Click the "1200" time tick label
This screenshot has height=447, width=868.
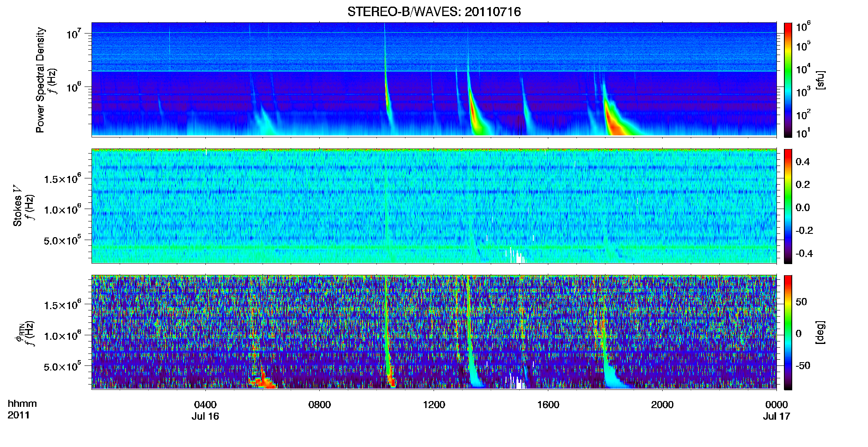tap(434, 404)
